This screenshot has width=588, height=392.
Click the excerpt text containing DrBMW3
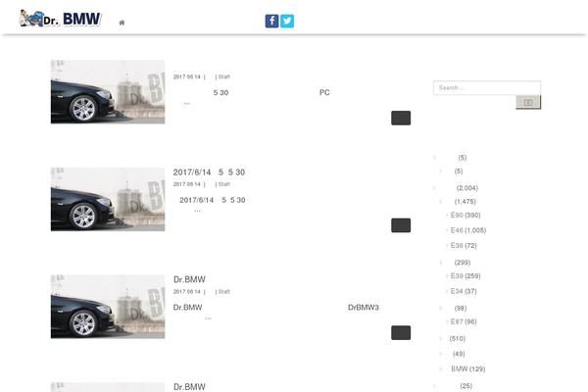(276, 312)
